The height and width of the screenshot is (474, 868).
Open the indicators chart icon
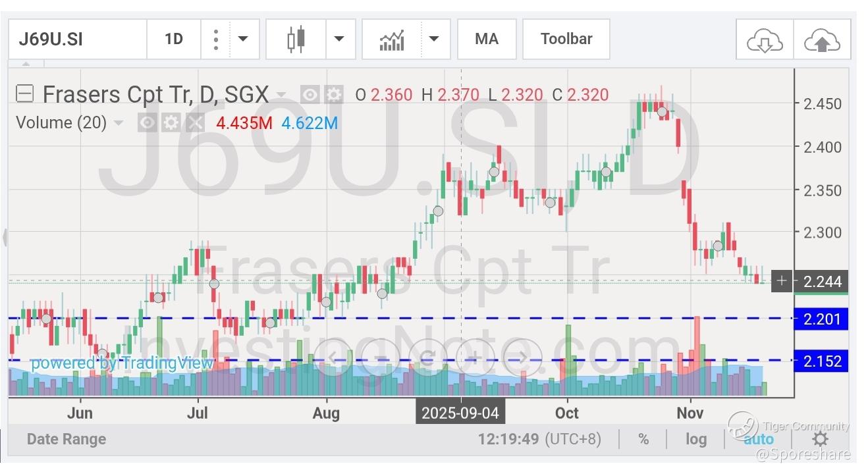pos(392,39)
